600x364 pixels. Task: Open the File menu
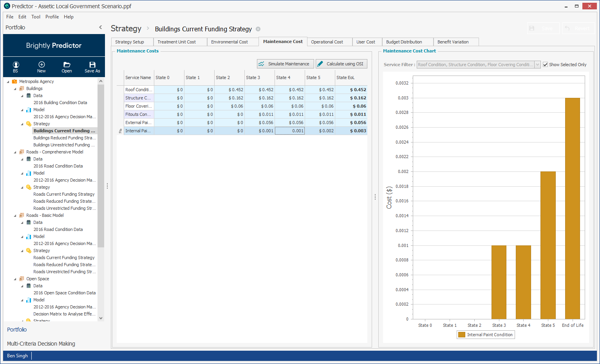tap(10, 17)
